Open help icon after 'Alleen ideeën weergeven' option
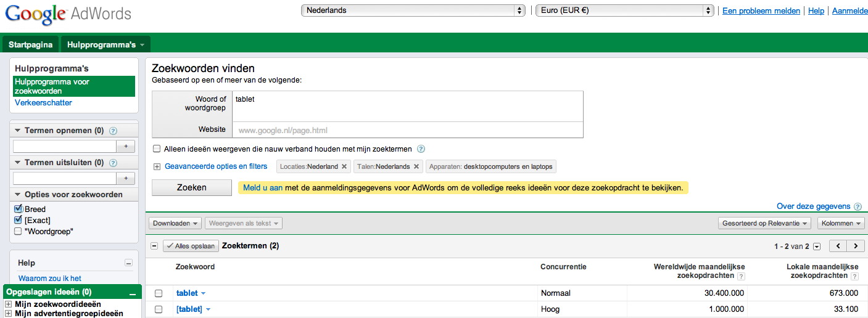Image resolution: width=868 pixels, height=318 pixels. [x=421, y=149]
